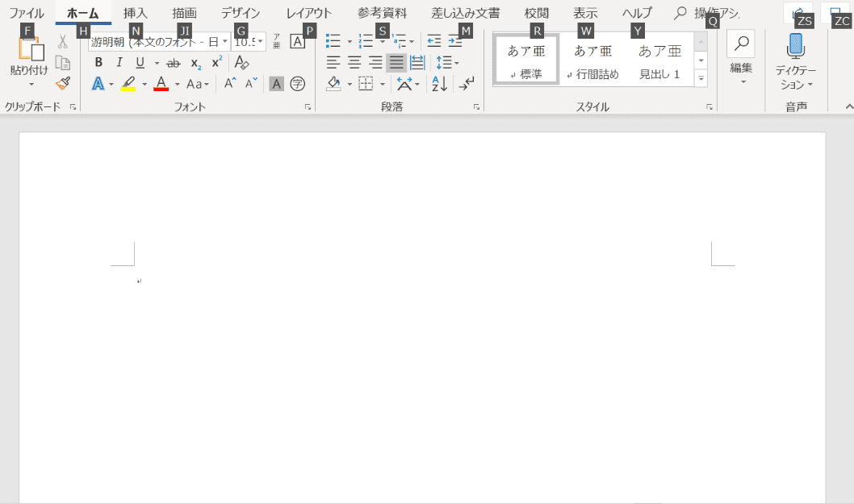The width and height of the screenshot is (854, 504).
Task: Align text left
Action: [x=333, y=63]
